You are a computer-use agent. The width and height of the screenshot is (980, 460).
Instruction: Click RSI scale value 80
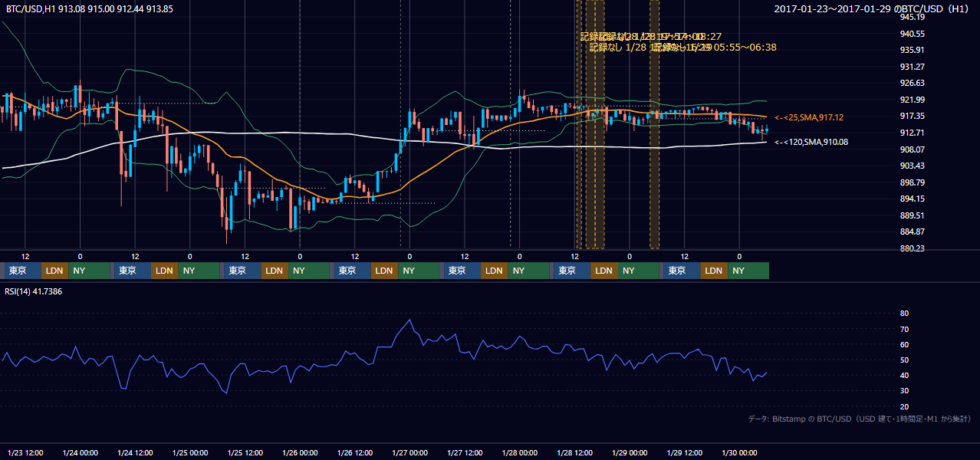click(x=904, y=314)
